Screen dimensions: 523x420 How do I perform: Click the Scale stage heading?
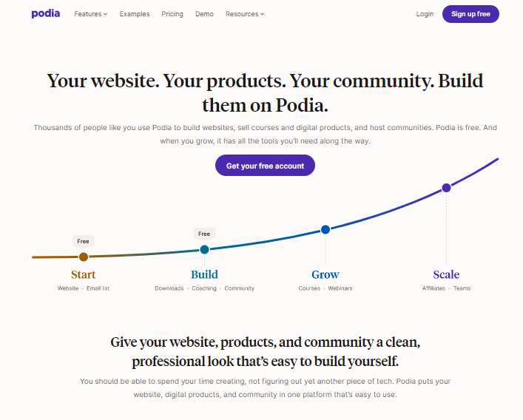pyautogui.click(x=446, y=274)
